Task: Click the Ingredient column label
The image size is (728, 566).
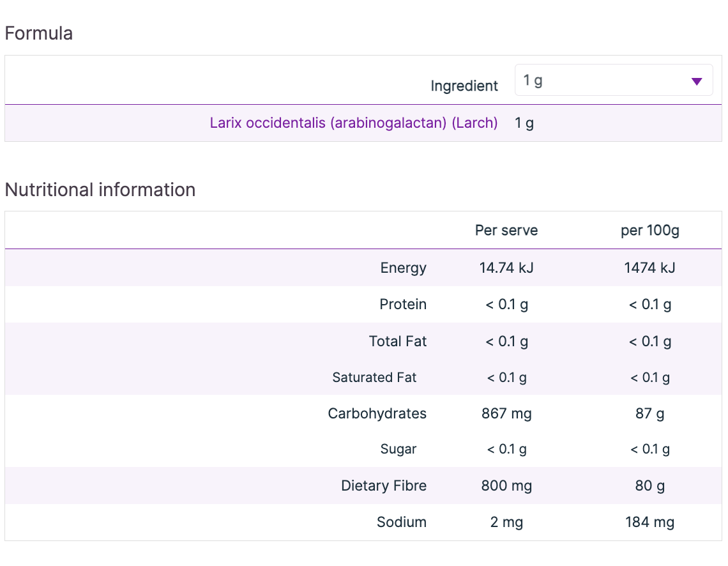Action: point(464,86)
